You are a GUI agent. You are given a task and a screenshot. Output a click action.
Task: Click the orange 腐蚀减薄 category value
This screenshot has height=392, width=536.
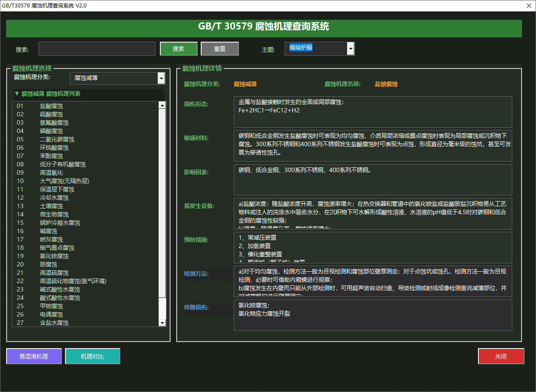[x=245, y=84]
